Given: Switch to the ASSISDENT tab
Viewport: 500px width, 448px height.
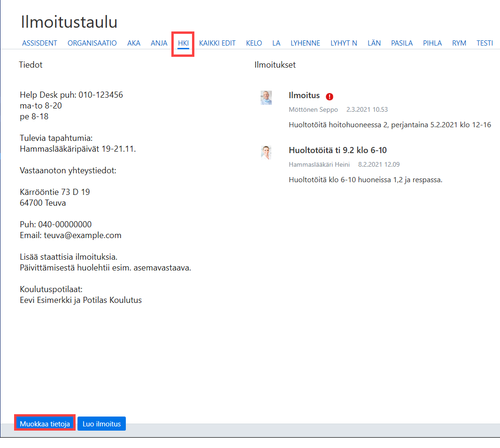Looking at the screenshot, I should click(x=39, y=43).
